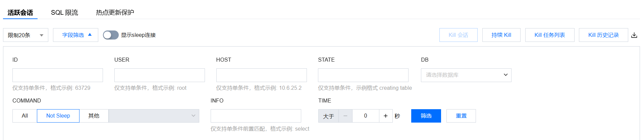Select the Not Sleep command option
Viewport: 644px width, 140px height.
[58, 116]
